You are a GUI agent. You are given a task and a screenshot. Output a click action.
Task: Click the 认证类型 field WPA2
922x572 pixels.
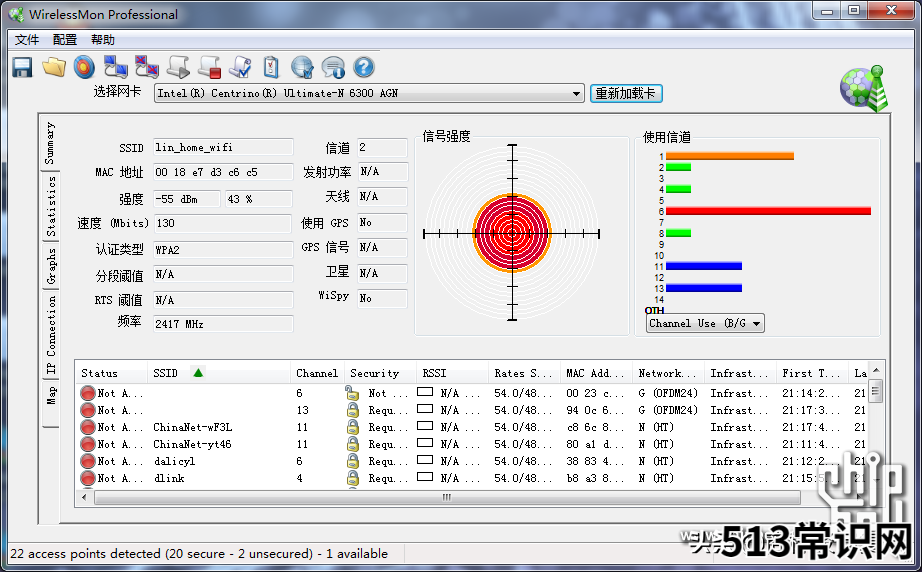[223, 250]
